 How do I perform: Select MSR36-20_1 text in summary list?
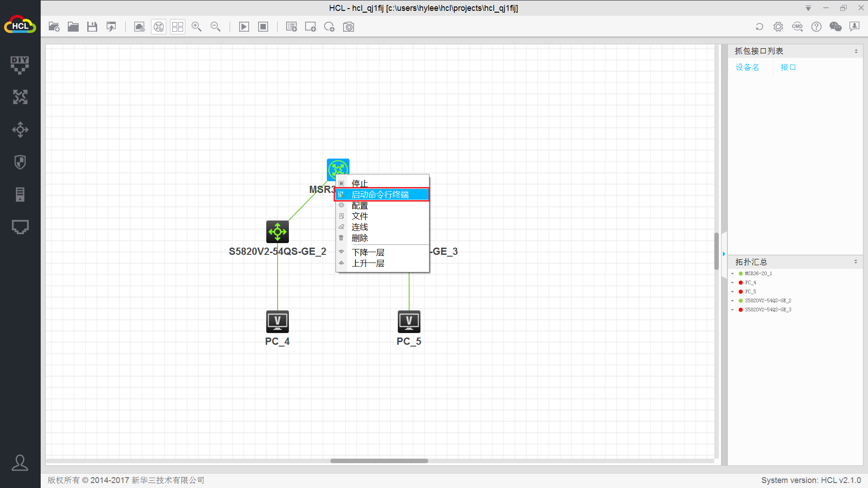[759, 274]
